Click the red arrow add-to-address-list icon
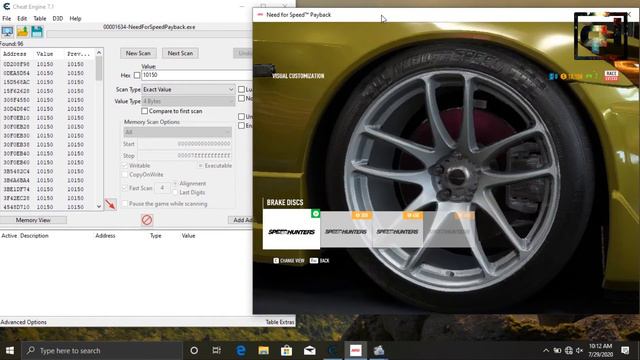Image resolution: width=640 pixels, height=360 pixels. click(x=110, y=204)
